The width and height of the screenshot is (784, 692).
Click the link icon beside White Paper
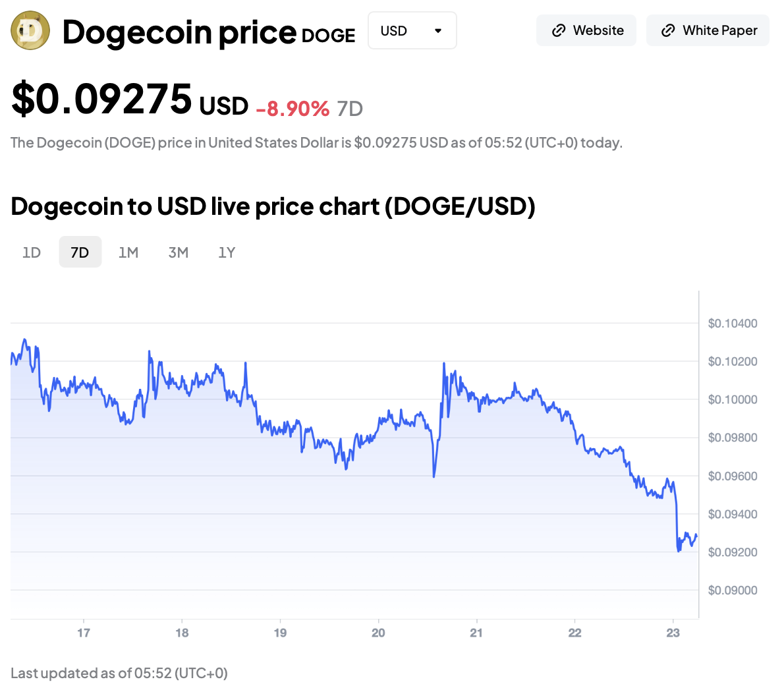[668, 30]
